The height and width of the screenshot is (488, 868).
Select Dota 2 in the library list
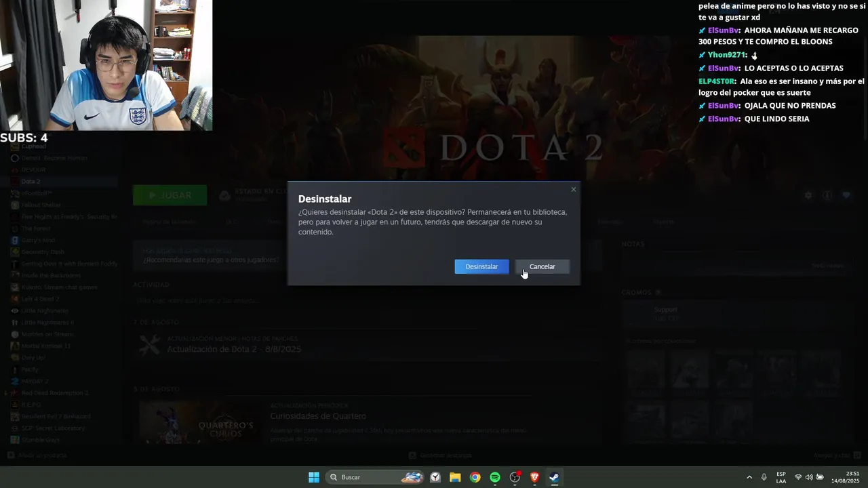click(x=31, y=182)
